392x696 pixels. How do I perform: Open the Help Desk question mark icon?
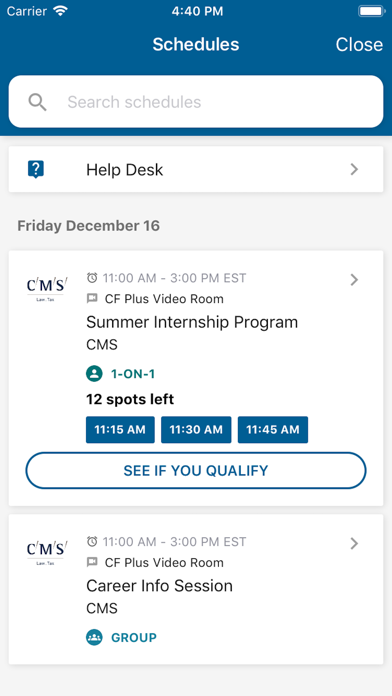(36, 170)
